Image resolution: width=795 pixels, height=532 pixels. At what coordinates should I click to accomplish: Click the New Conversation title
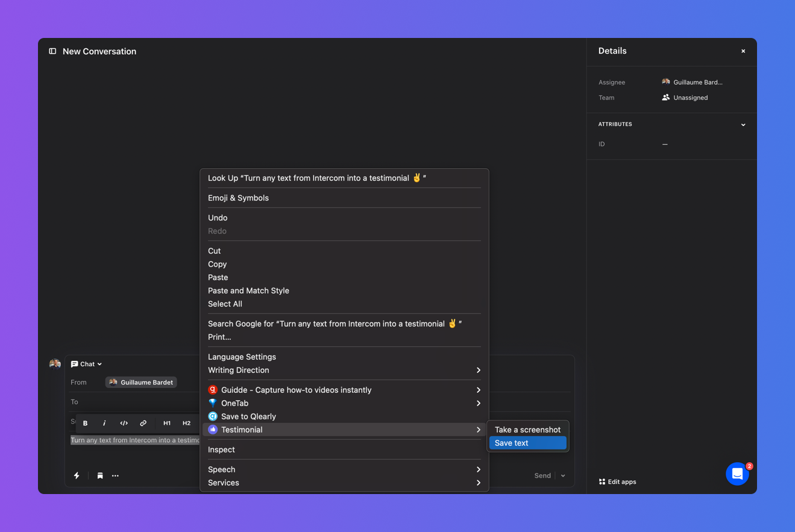99,51
